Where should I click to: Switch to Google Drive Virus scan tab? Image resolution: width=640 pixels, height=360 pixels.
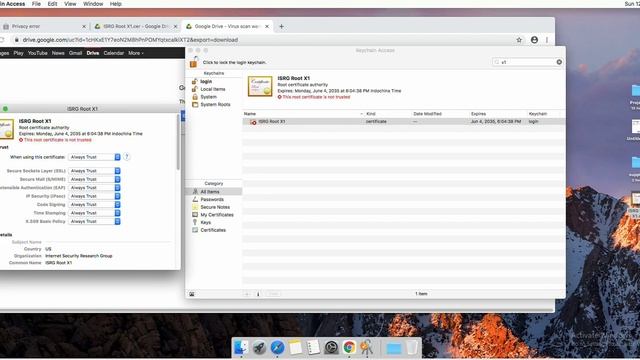point(227,26)
